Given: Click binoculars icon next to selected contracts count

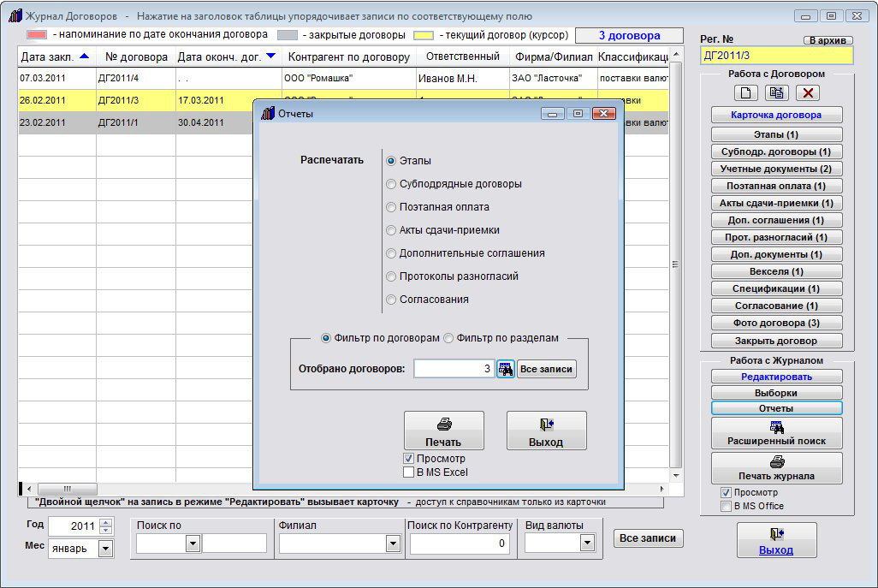Looking at the screenshot, I should (x=506, y=369).
